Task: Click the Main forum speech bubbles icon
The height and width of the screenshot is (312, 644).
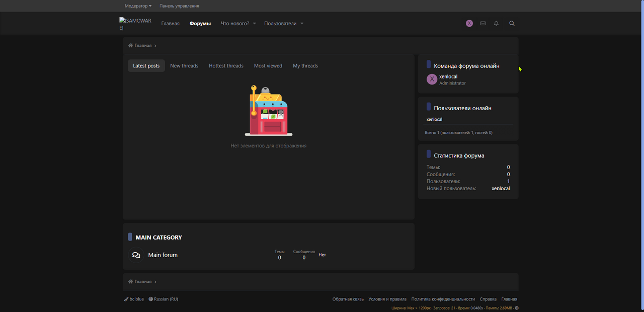Action: [136, 255]
